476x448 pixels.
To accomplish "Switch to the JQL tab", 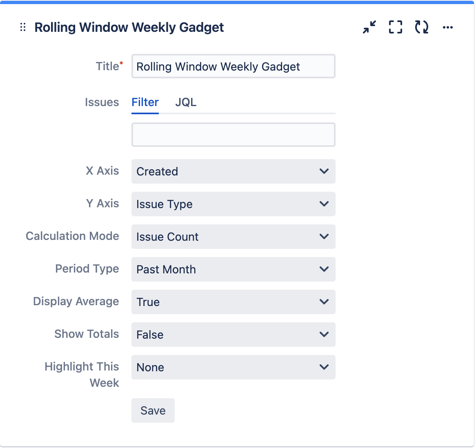I will pos(186,102).
